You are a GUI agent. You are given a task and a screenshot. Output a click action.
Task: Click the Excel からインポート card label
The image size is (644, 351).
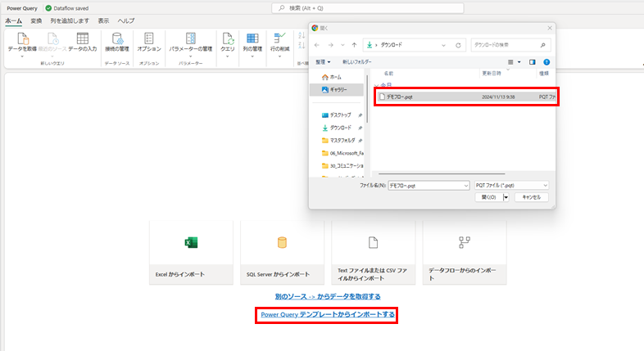coord(180,274)
